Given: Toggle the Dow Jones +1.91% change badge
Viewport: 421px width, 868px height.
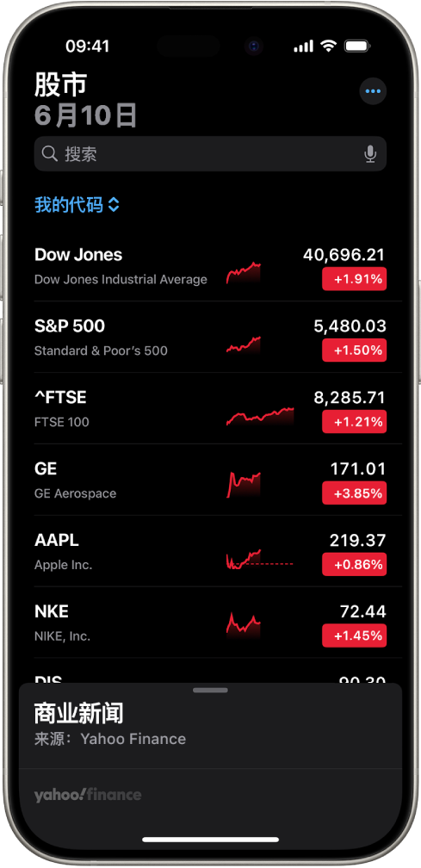Looking at the screenshot, I should [354, 279].
